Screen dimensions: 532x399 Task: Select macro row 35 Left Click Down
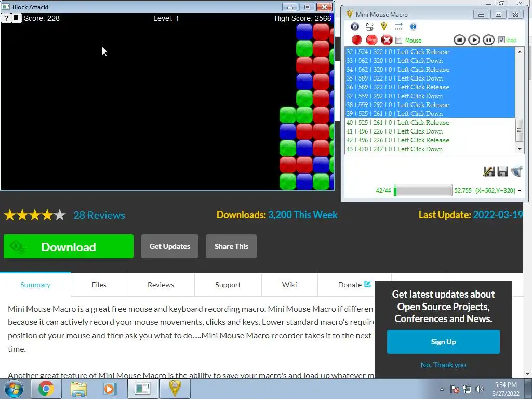coord(430,78)
